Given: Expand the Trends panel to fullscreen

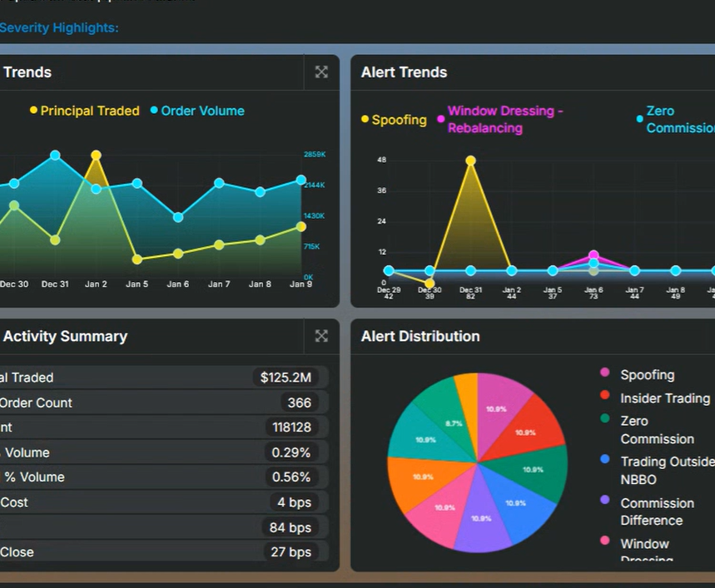Looking at the screenshot, I should (320, 72).
